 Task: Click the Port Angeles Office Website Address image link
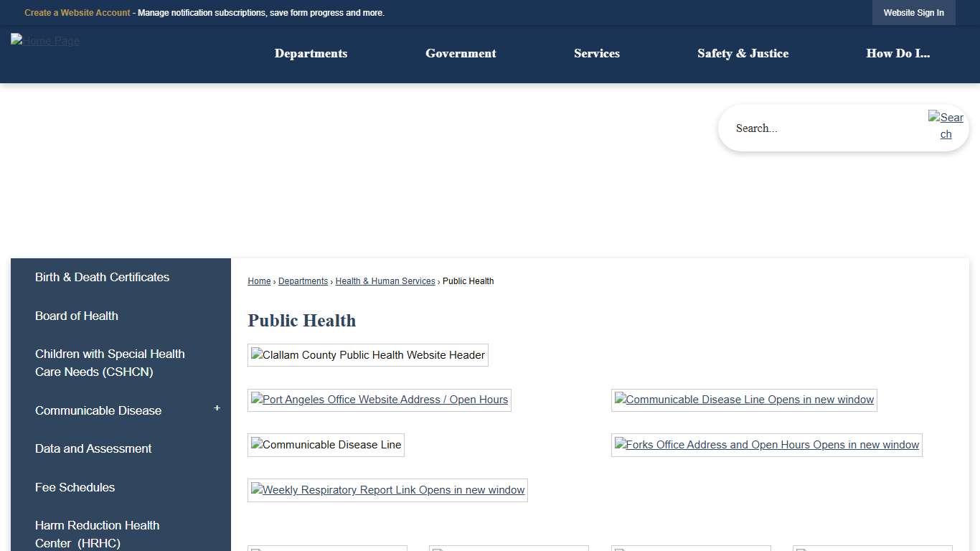379,400
